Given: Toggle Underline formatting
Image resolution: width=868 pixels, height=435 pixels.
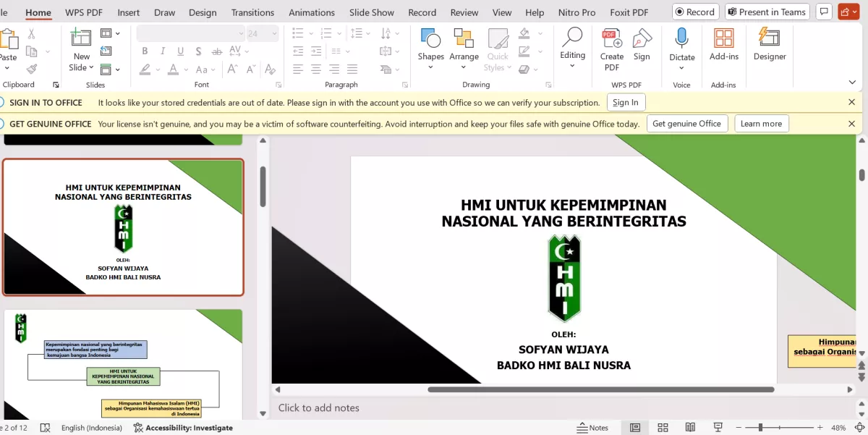Looking at the screenshot, I should (180, 51).
